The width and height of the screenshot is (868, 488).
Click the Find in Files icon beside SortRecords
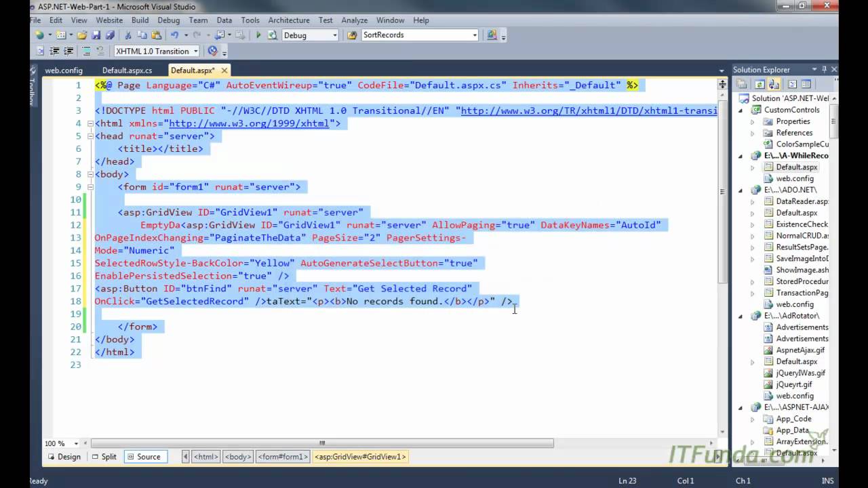point(352,35)
